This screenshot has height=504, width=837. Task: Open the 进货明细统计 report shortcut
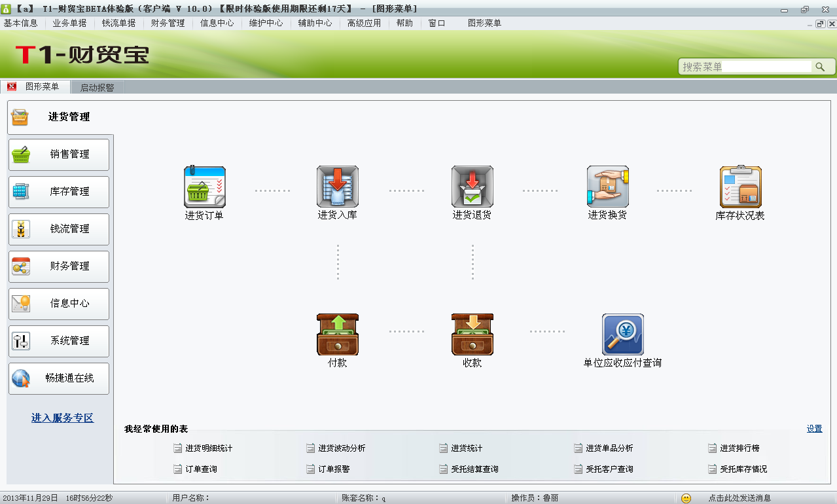click(x=208, y=448)
